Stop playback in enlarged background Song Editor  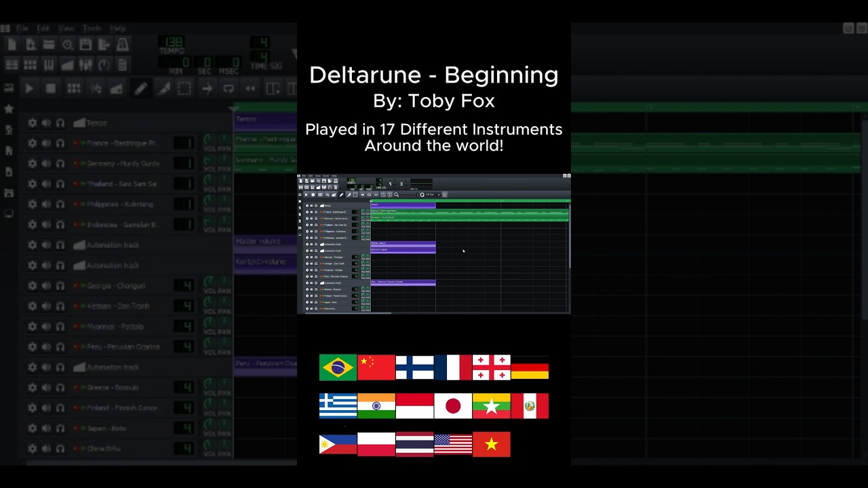pos(51,89)
